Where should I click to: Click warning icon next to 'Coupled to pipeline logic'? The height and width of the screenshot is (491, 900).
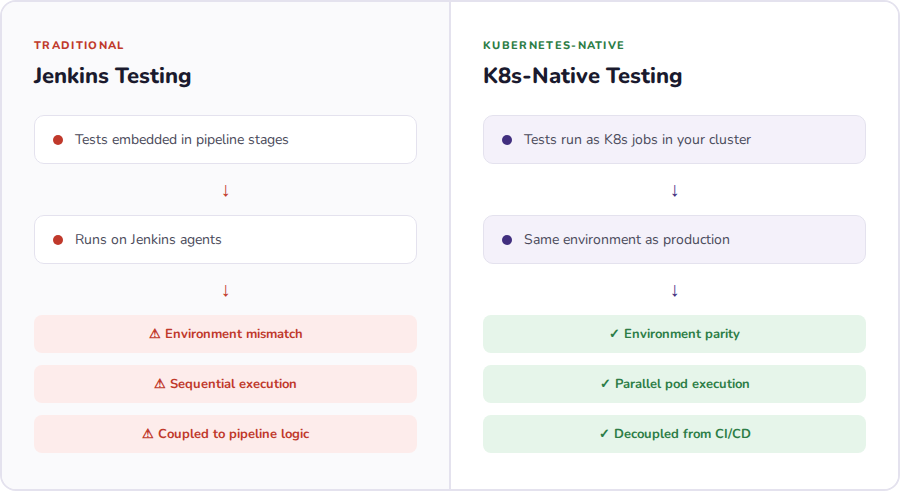click(x=148, y=434)
